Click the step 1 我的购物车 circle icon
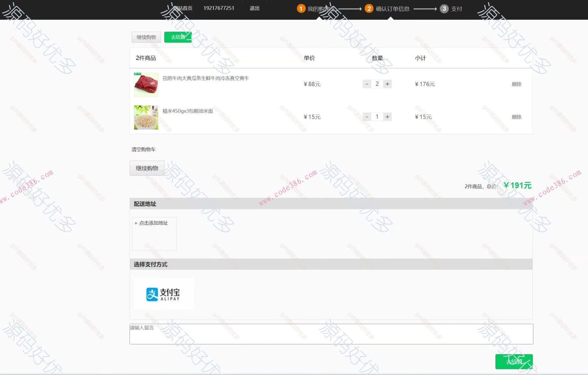 (301, 8)
